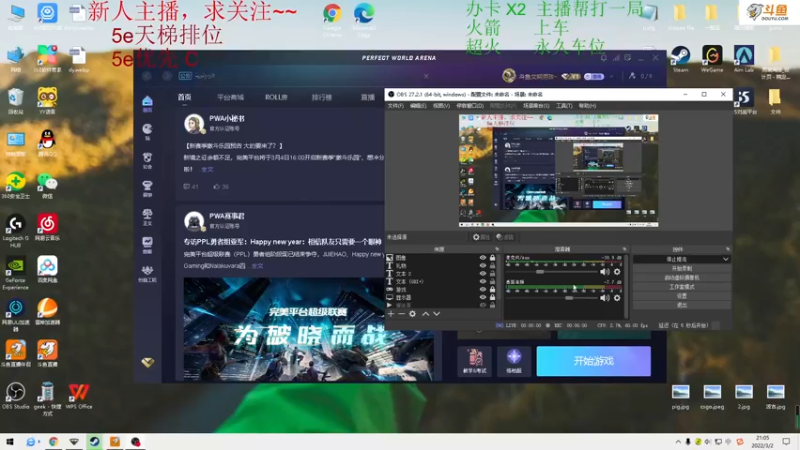This screenshot has height=450, width=800.
Task: Toggle lock on the 游戏 source
Action: 492,289
